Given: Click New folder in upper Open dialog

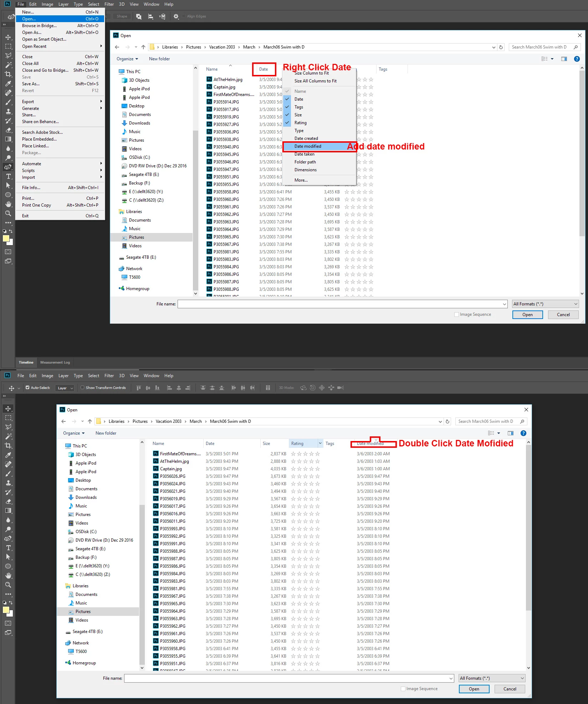Looking at the screenshot, I should (159, 59).
